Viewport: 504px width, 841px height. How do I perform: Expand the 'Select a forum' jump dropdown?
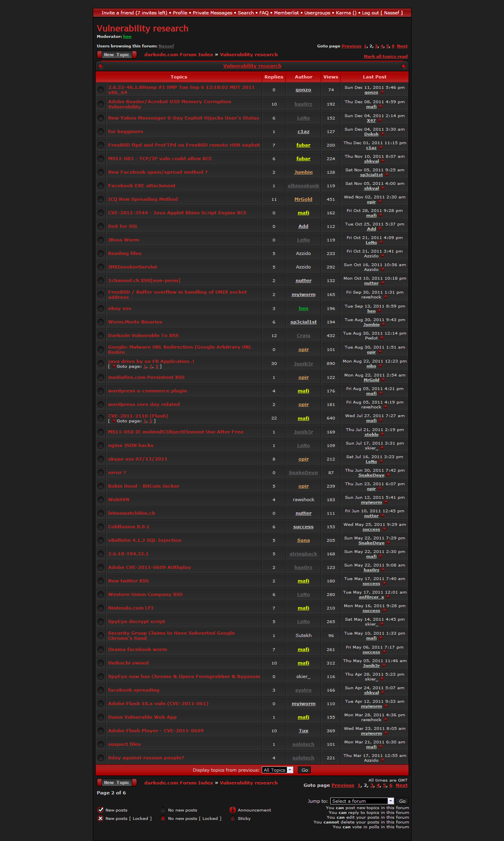coord(362,801)
